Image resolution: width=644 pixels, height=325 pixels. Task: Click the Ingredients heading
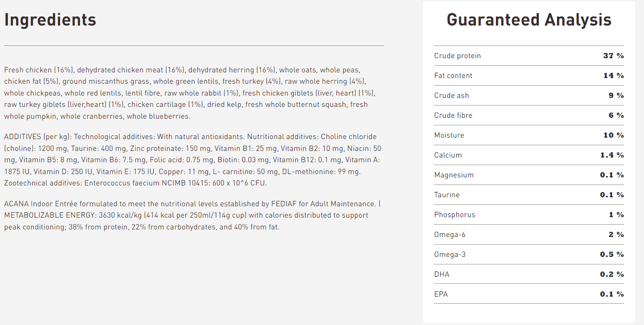click(x=50, y=20)
